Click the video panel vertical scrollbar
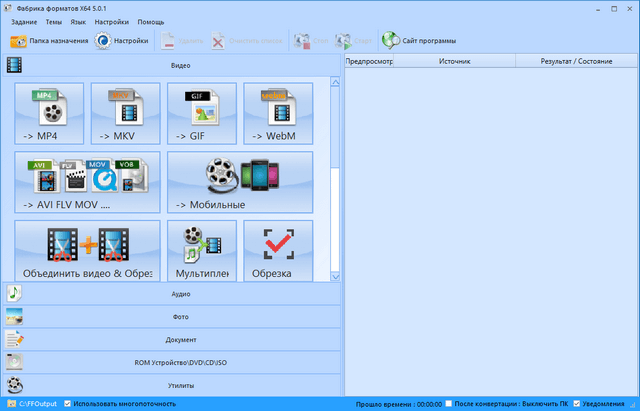 (x=335, y=180)
